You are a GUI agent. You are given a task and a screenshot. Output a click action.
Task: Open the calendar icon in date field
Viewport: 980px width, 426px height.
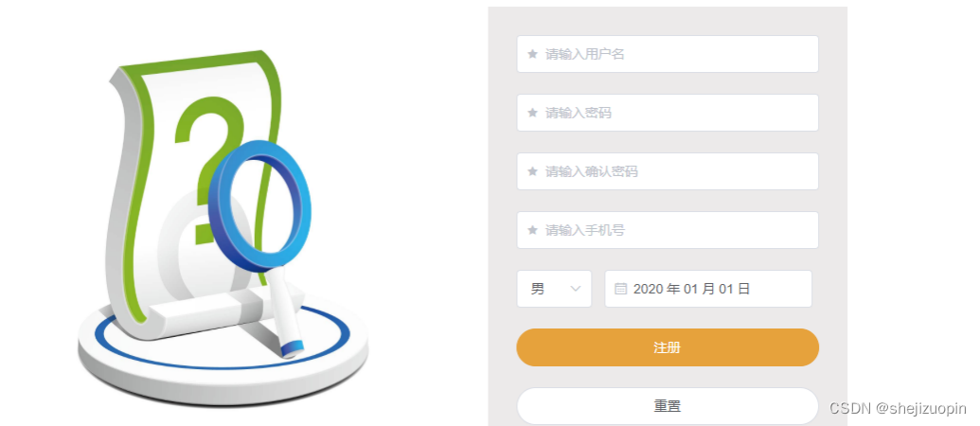click(620, 289)
